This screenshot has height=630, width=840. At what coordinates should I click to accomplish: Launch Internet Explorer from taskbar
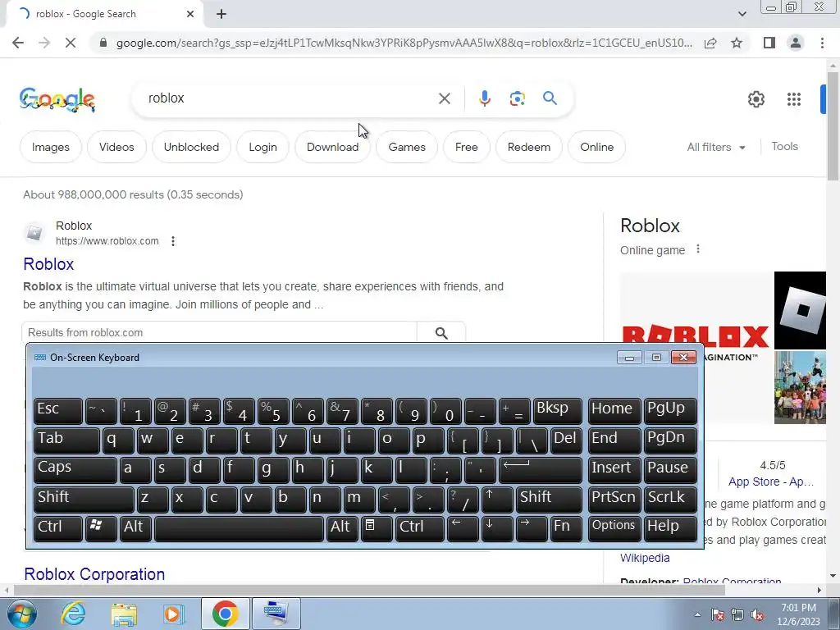coord(73,614)
